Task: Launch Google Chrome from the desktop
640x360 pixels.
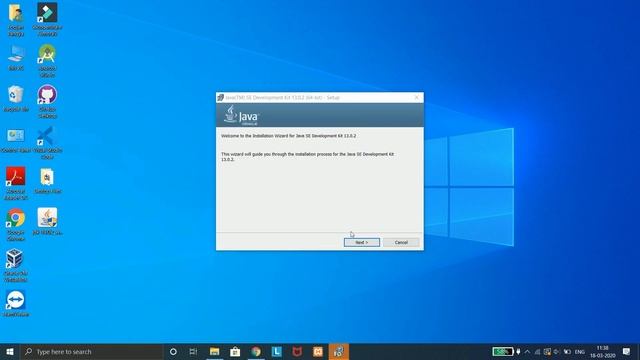Action: [x=16, y=224]
